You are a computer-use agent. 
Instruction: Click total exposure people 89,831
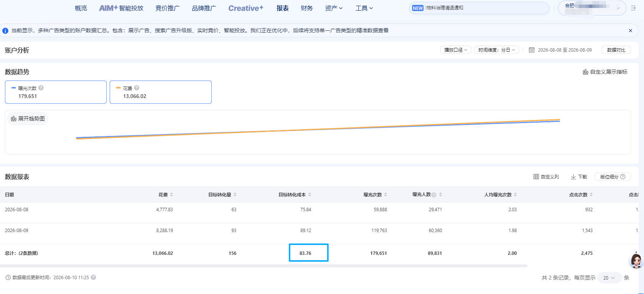(x=435, y=253)
